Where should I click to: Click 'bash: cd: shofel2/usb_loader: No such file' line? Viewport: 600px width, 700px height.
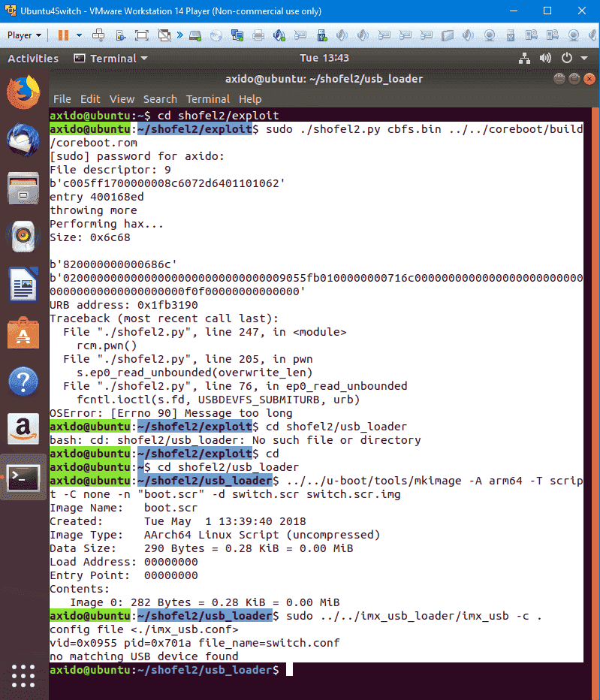tap(235, 440)
